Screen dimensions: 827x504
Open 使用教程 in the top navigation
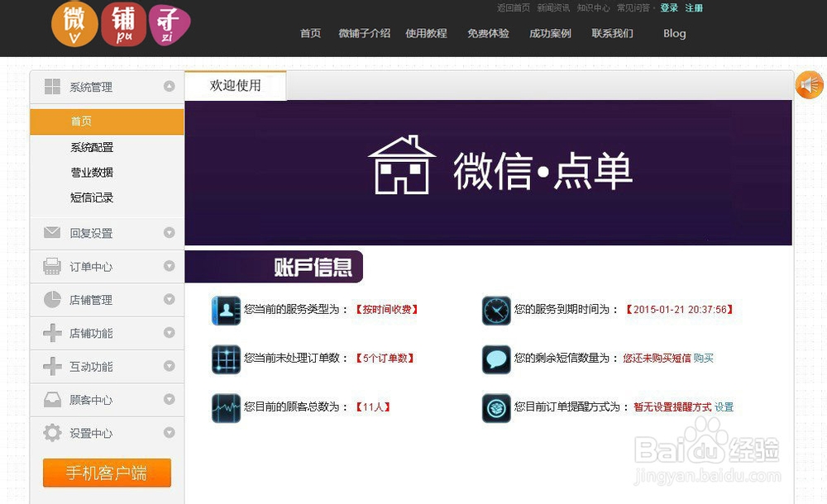tap(426, 33)
